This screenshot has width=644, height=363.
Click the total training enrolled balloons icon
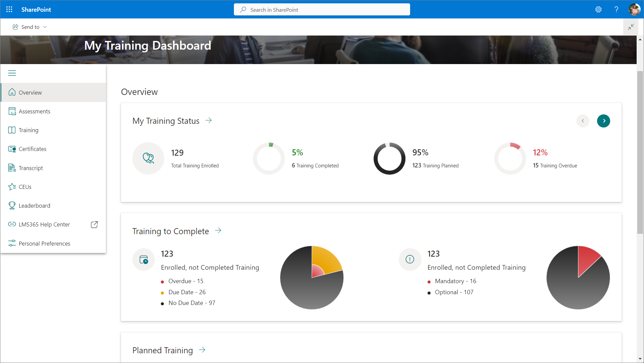[148, 158]
